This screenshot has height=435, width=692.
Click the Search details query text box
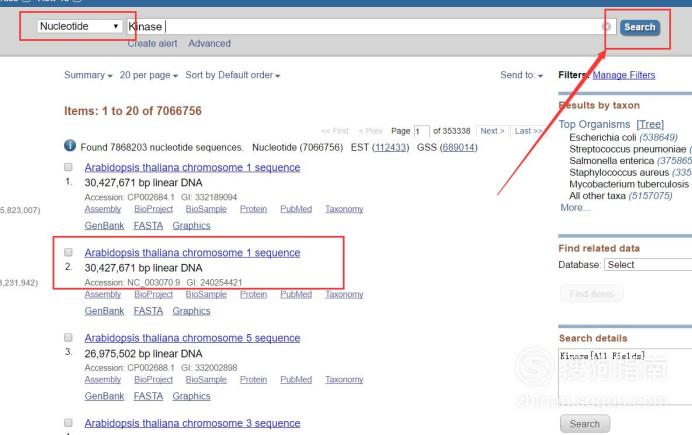click(x=625, y=376)
